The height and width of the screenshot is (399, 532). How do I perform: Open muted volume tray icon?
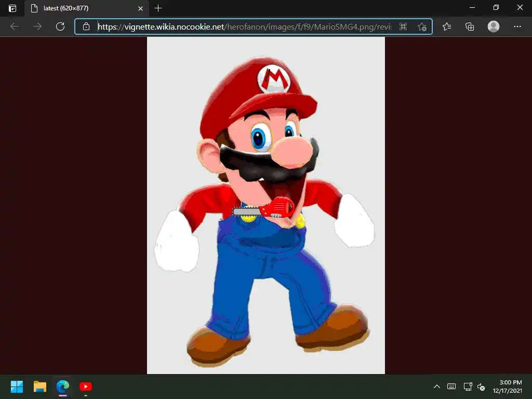481,387
